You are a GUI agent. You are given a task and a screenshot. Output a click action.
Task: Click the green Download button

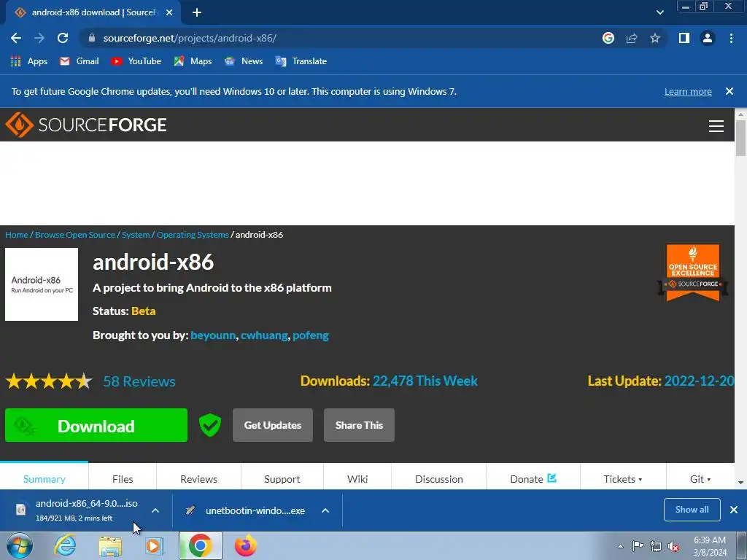click(96, 425)
